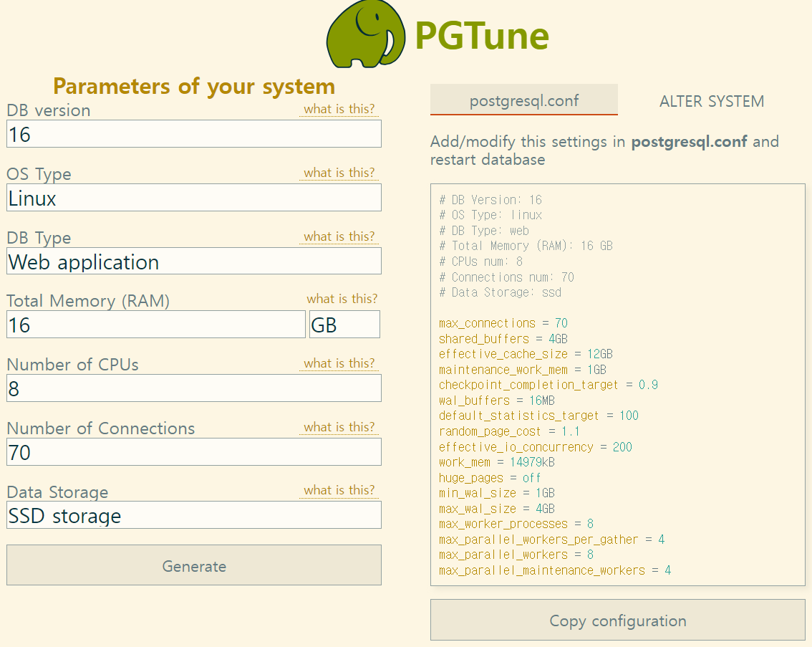Open 'what is this?' for DB Type

pos(339,236)
